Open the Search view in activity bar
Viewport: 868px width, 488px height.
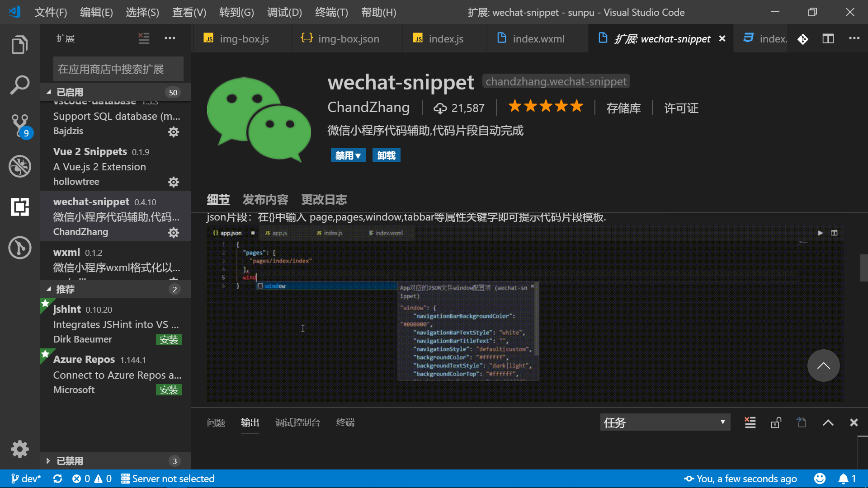pyautogui.click(x=19, y=85)
